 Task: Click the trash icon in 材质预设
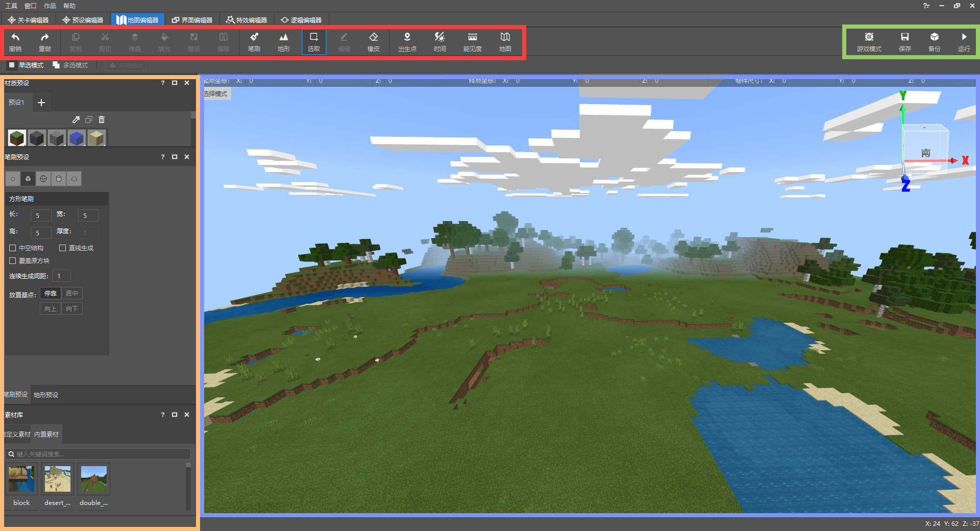pyautogui.click(x=102, y=119)
